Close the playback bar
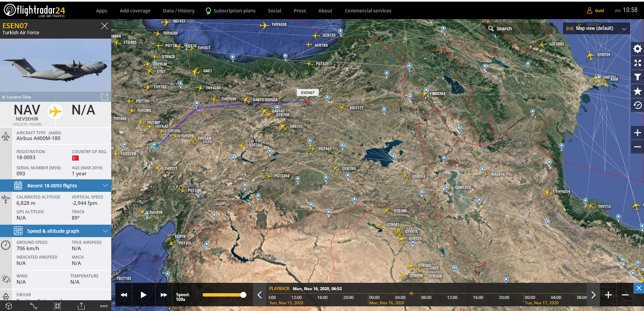 [x=639, y=288]
